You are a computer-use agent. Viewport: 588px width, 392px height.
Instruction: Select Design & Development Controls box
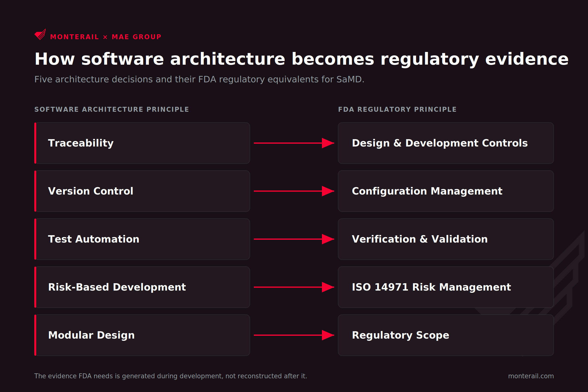click(x=446, y=143)
